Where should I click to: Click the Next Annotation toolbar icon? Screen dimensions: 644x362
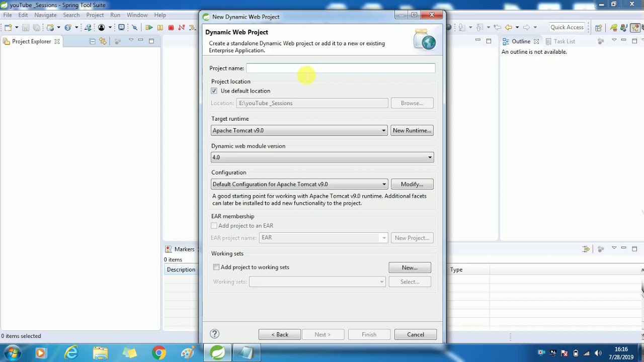462,28
